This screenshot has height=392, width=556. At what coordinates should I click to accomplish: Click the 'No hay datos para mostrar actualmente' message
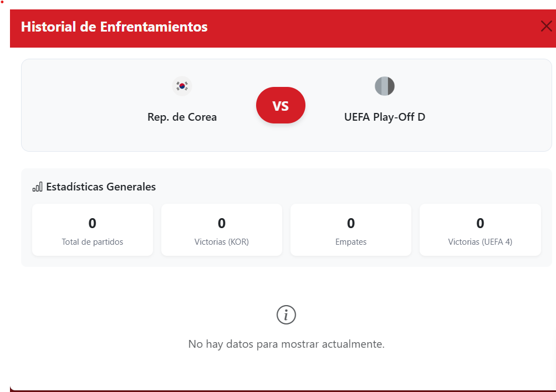pos(286,344)
